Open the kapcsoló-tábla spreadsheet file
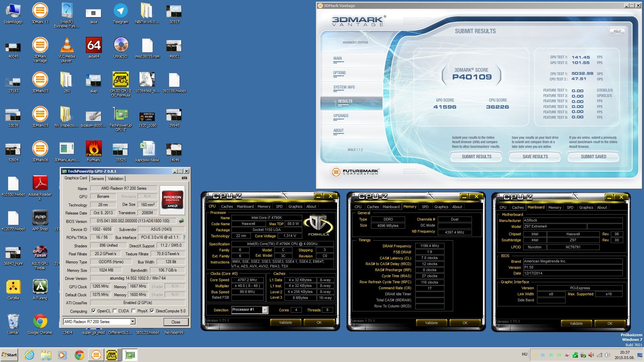The width and height of the screenshot is (644, 362). point(147,152)
